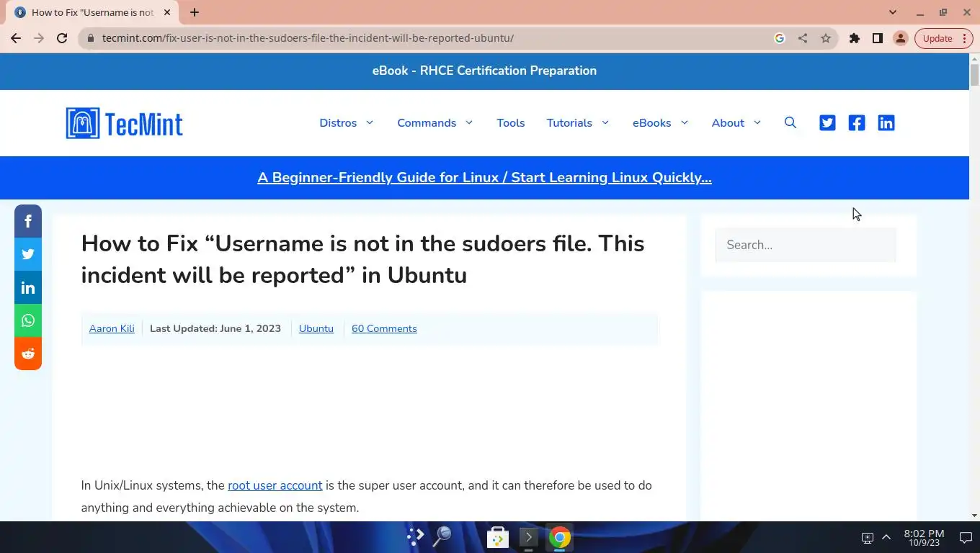Viewport: 980px width, 553px height.
Task: Open the taskbar search magnifier icon
Action: click(442, 536)
